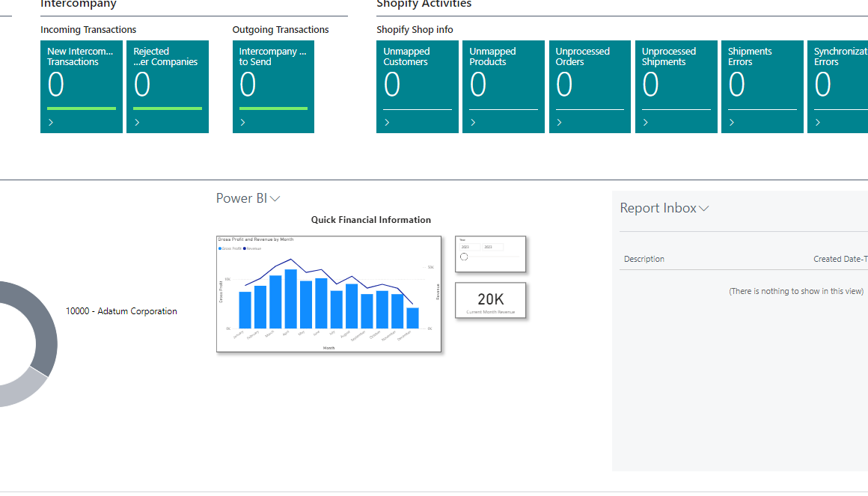Click the tallest bar in the Gross Profit chart
The height and width of the screenshot is (496, 868).
[291, 298]
